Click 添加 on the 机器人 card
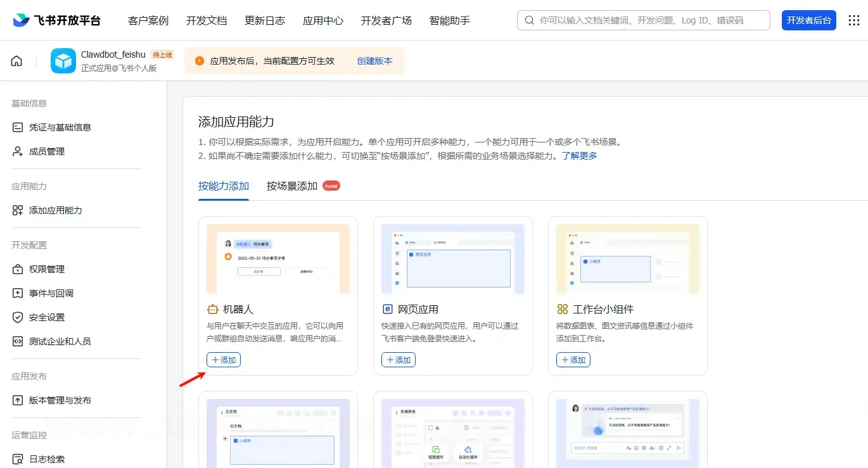 pos(223,360)
